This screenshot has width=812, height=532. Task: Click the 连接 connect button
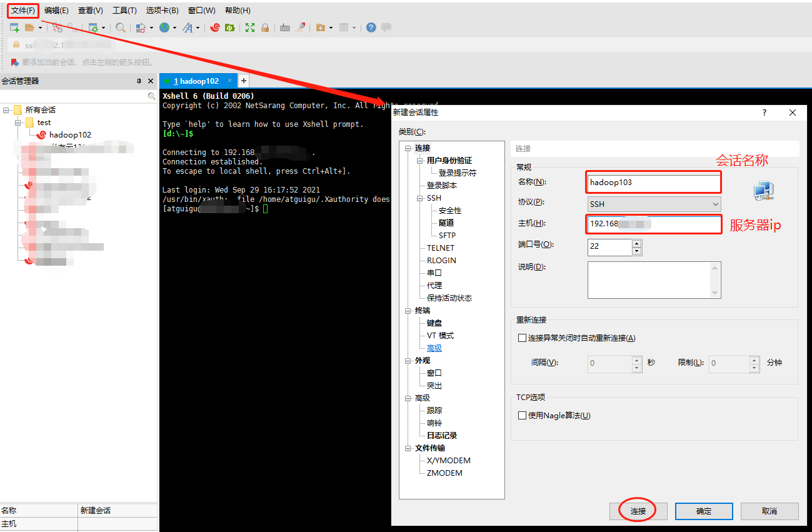[x=638, y=511]
